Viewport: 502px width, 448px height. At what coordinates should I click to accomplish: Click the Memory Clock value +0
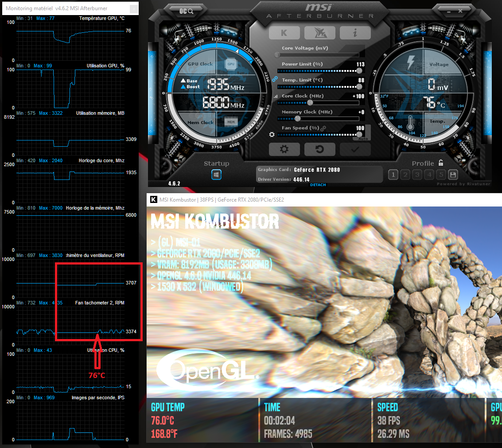coord(362,113)
